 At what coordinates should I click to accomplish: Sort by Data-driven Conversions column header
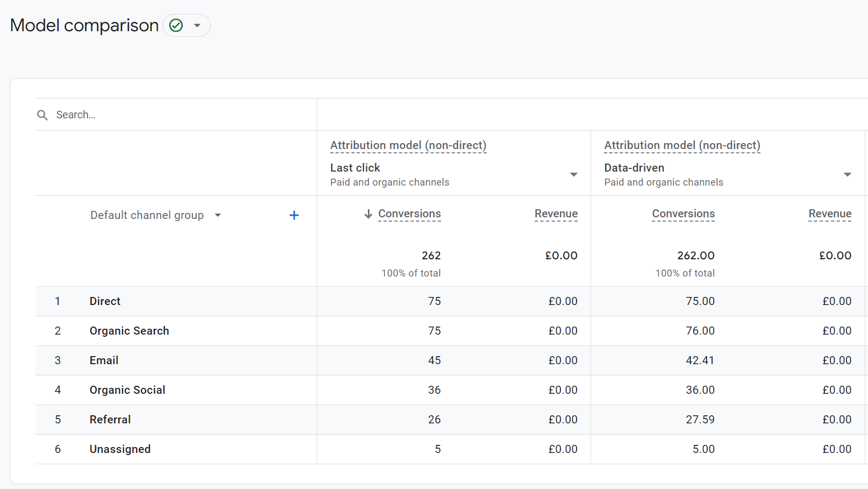(684, 214)
